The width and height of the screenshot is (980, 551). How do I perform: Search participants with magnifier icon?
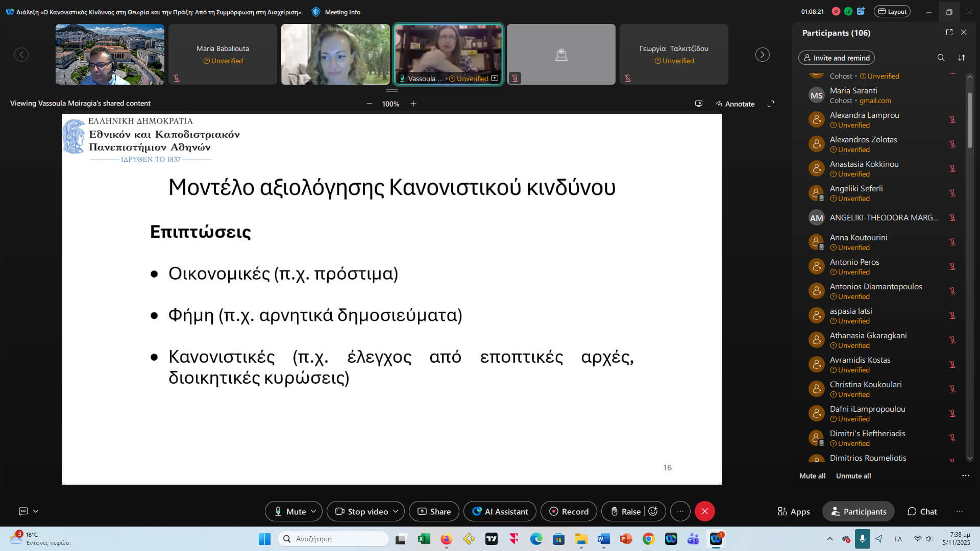[941, 58]
